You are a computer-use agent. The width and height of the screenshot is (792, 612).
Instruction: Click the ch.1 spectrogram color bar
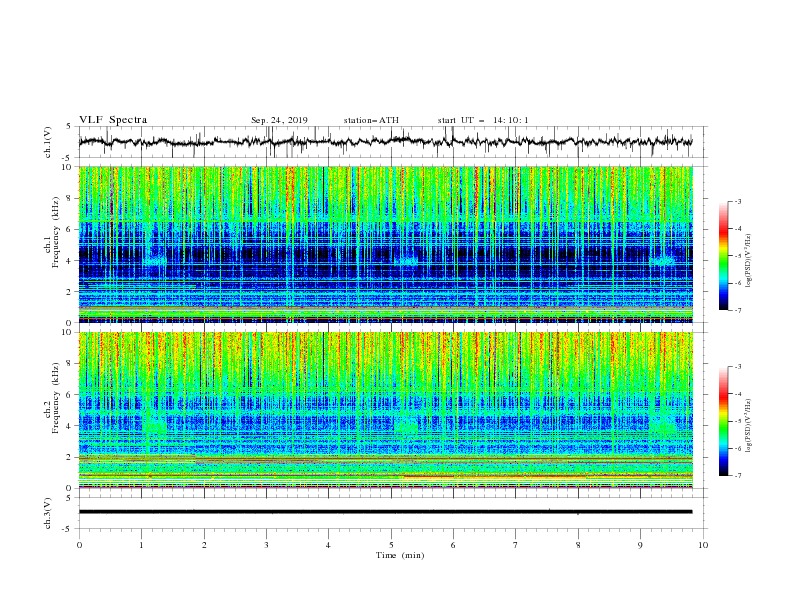tap(723, 256)
